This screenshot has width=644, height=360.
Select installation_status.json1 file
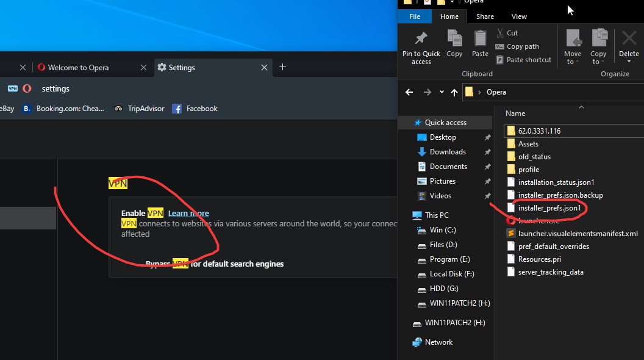pos(556,182)
